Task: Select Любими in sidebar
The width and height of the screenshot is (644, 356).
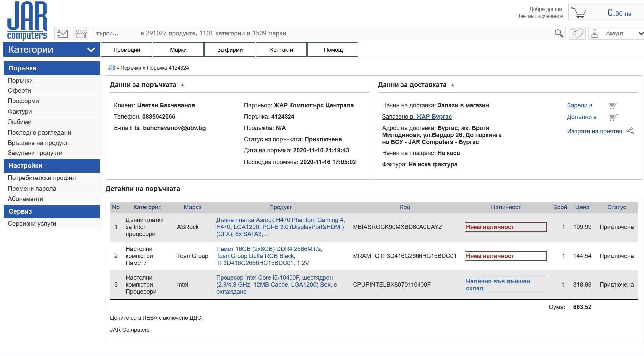Action: coord(19,122)
